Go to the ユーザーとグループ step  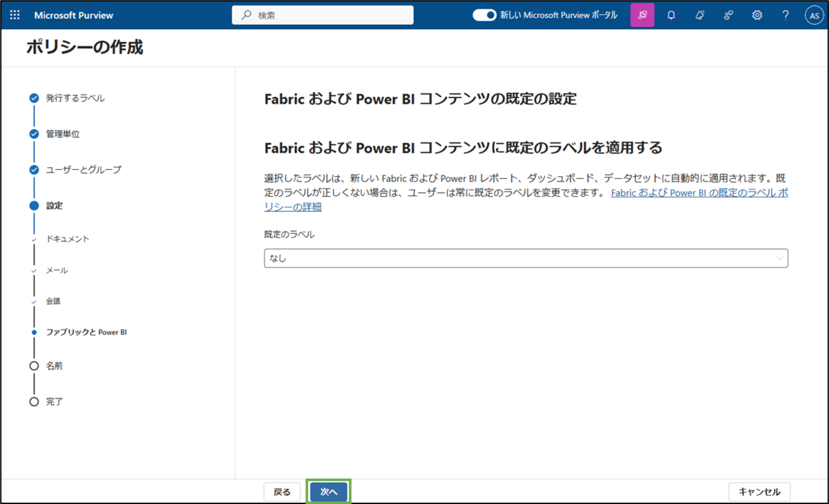[x=84, y=170]
